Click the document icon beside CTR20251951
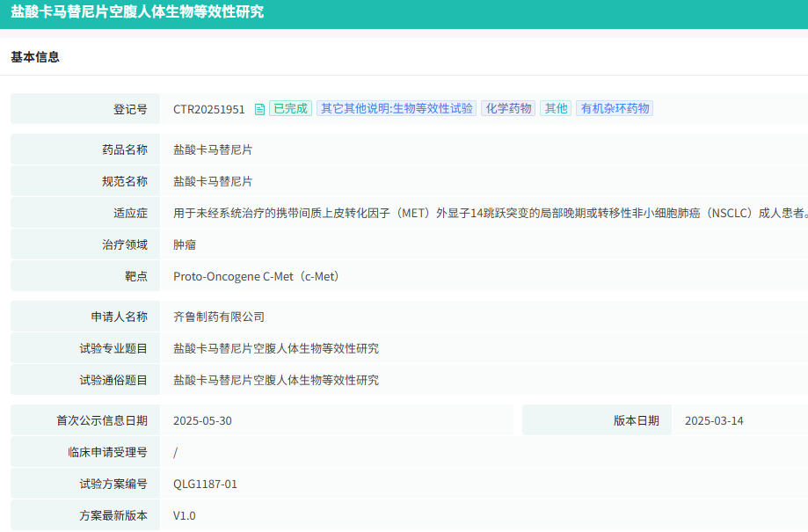This screenshot has height=532, width=808. [x=259, y=109]
